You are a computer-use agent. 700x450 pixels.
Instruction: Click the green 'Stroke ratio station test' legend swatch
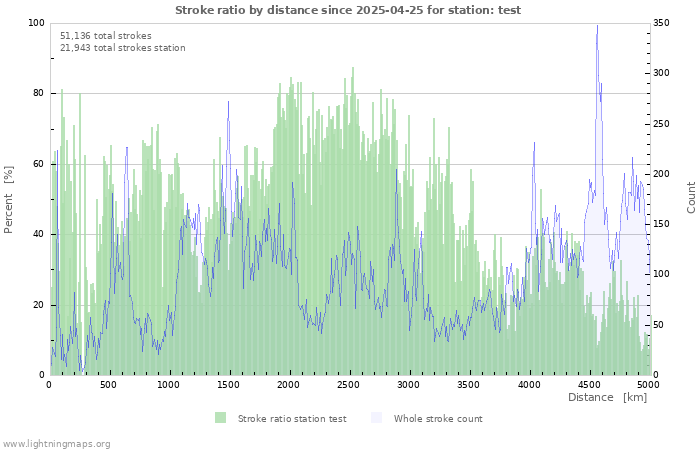coord(220,418)
